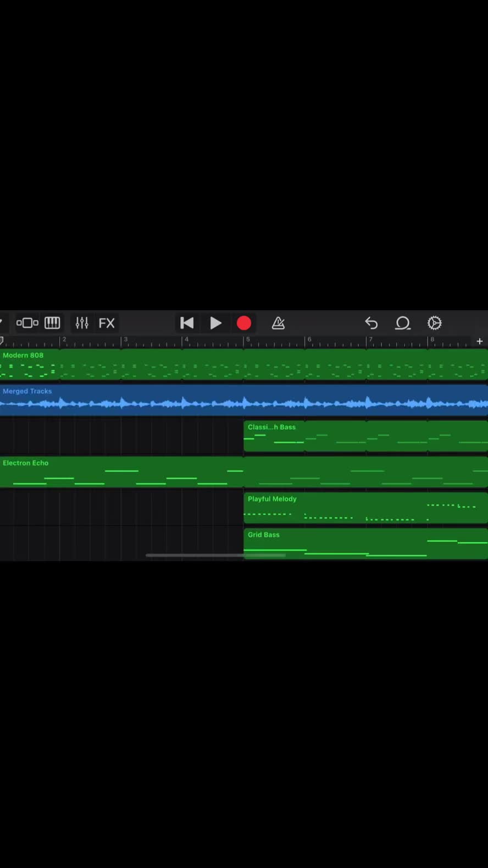Add song section with plus button
488x868 pixels.
480,341
